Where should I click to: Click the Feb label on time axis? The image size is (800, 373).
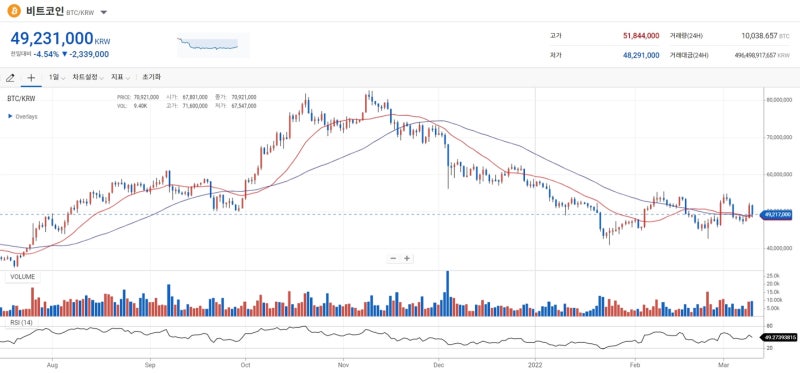[x=635, y=365]
